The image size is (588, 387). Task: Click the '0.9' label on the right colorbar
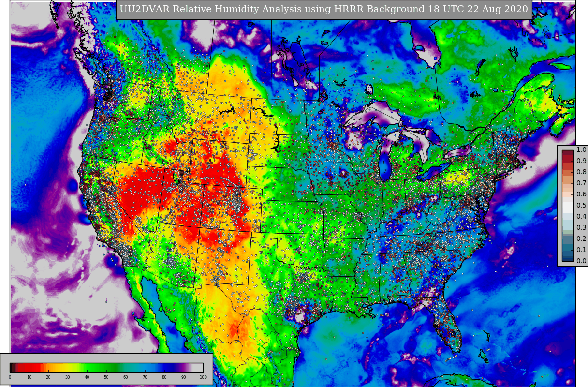tap(581, 161)
